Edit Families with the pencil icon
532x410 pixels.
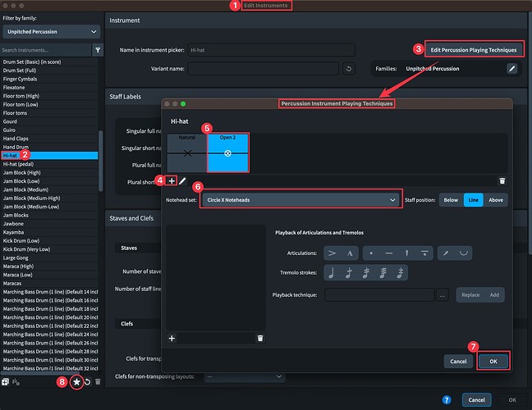point(511,69)
